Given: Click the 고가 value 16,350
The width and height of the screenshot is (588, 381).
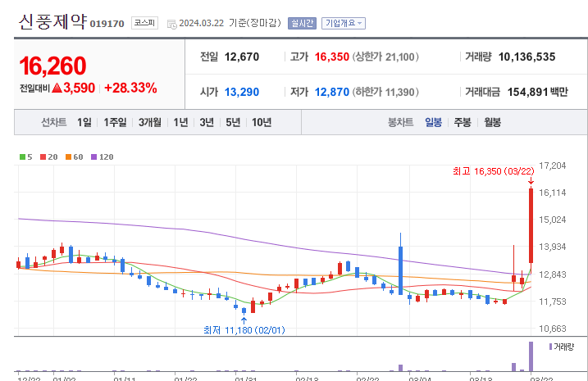Looking at the screenshot, I should 332,57.
